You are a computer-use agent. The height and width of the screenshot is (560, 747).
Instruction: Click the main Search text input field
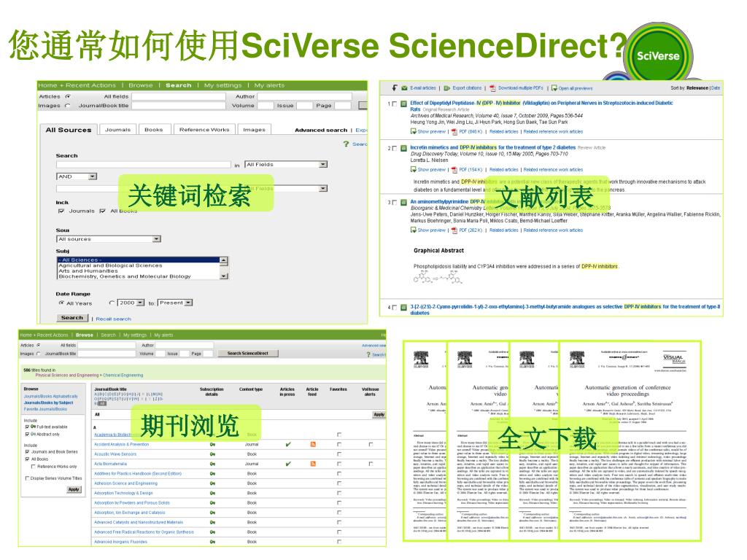pyautogui.click(x=144, y=164)
